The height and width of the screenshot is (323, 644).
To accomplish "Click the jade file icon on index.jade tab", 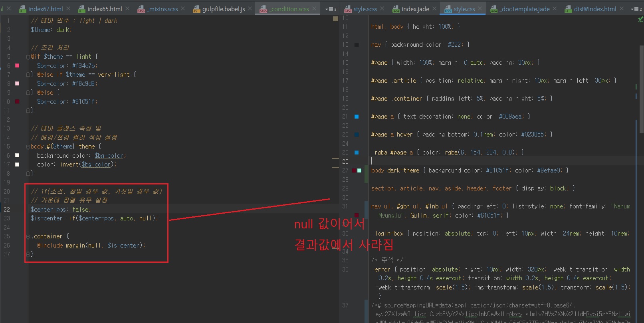I will [x=396, y=9].
